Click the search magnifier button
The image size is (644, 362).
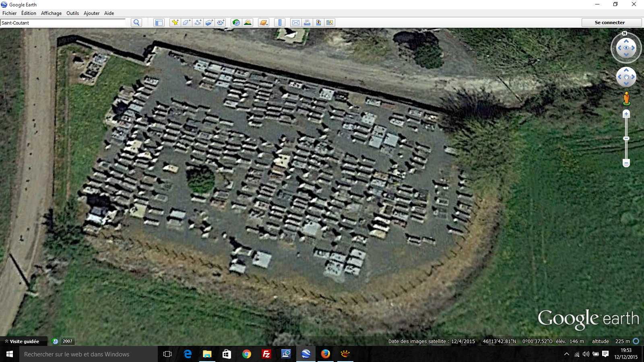(x=136, y=23)
